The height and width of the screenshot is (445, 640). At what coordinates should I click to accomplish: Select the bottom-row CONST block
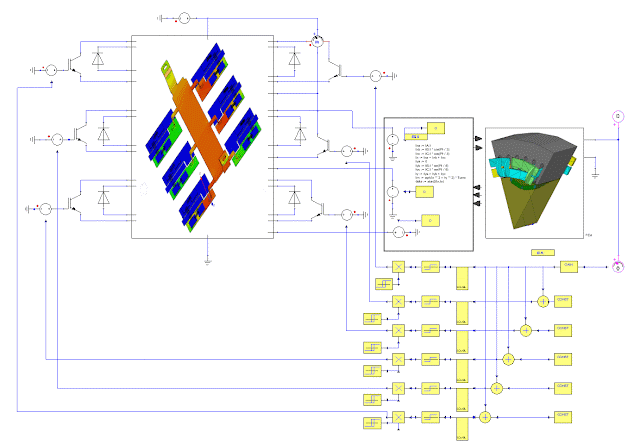pos(563,417)
